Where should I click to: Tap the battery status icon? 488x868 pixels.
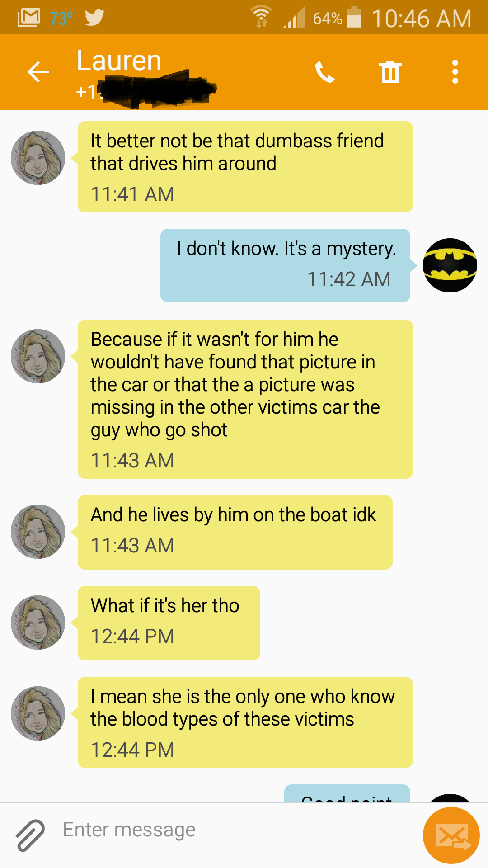point(354,17)
